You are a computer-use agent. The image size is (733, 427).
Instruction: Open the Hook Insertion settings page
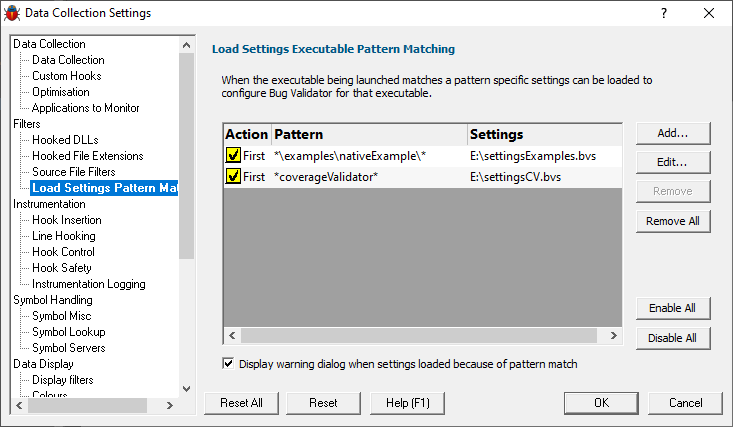pyautogui.click(x=66, y=220)
